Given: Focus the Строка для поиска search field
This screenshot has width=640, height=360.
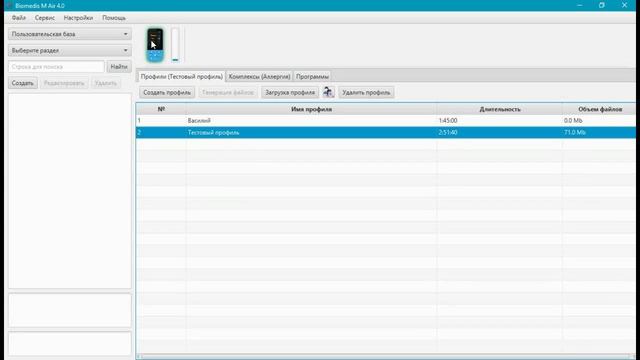Looking at the screenshot, I should tap(56, 67).
